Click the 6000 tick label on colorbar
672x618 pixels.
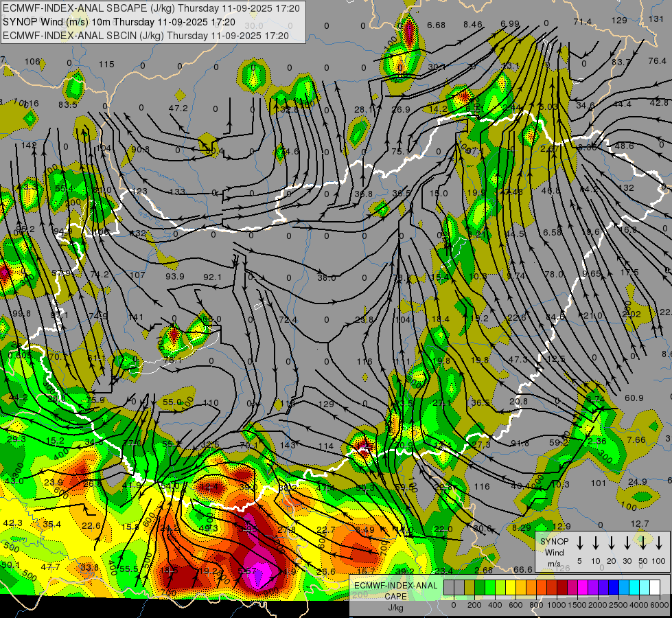point(659,605)
